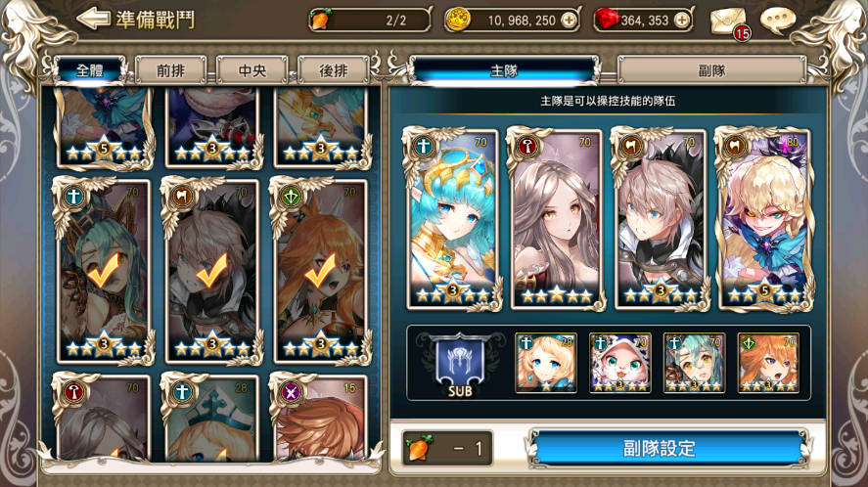Add gold using the coin plus icon
This screenshot has height=487, width=868.
pos(569,21)
